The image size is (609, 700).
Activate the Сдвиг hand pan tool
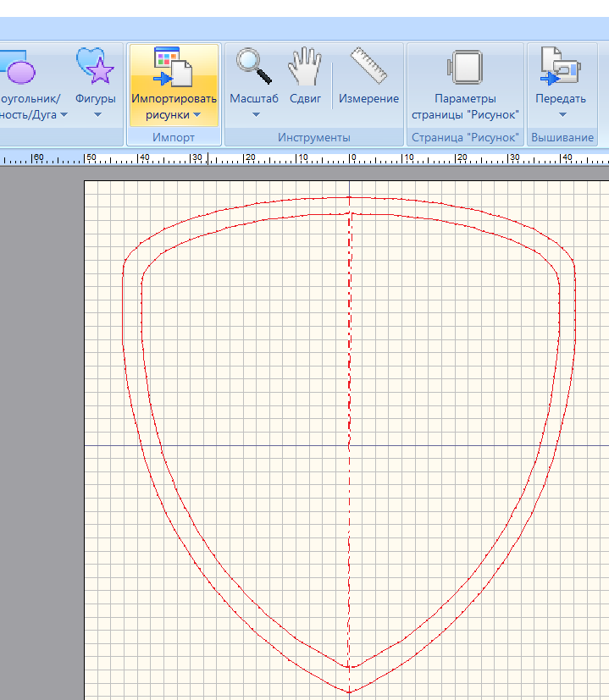point(305,66)
